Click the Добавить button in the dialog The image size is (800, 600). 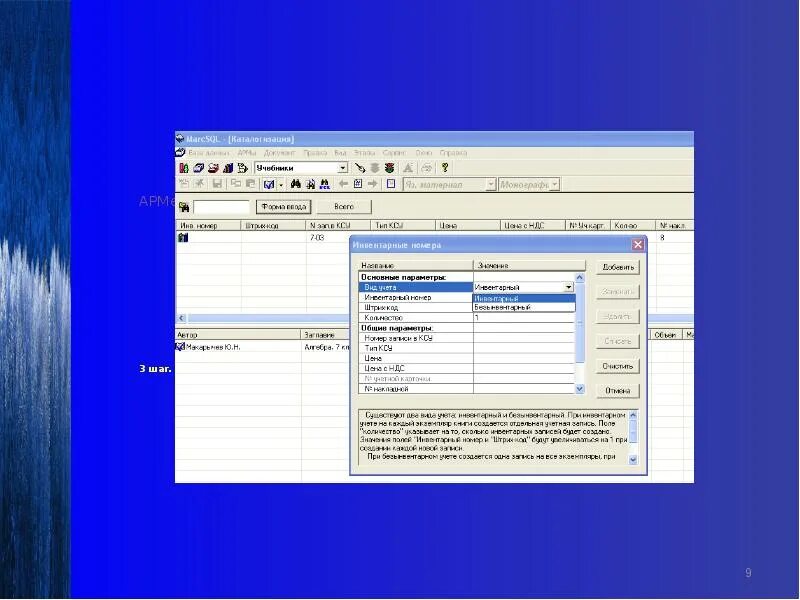click(618, 267)
